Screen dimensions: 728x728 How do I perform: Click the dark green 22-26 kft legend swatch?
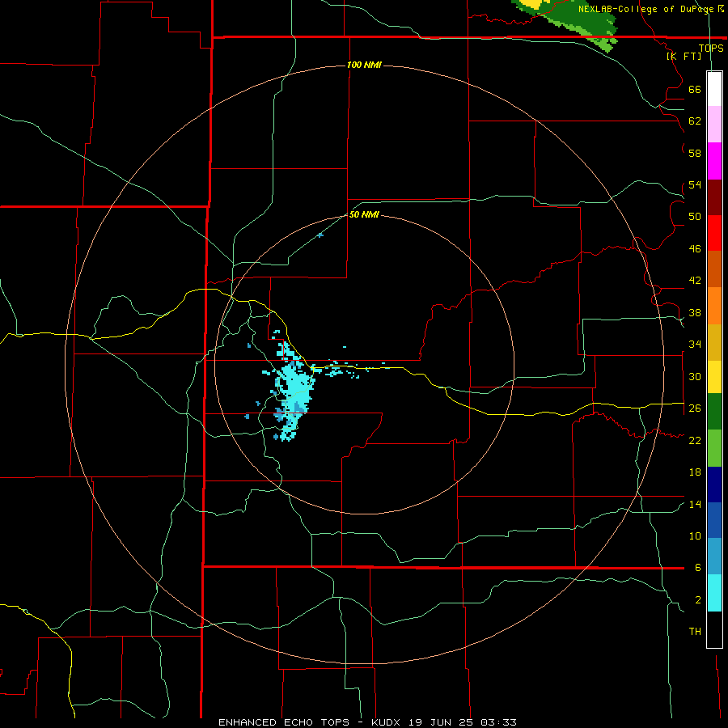pos(714,412)
